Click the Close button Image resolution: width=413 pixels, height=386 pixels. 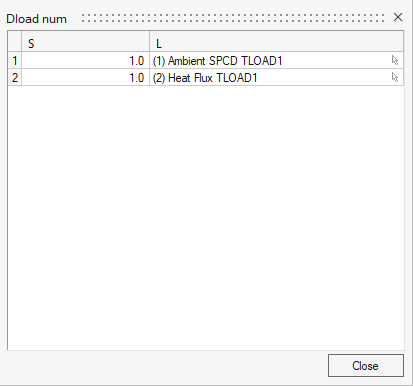[x=366, y=366]
